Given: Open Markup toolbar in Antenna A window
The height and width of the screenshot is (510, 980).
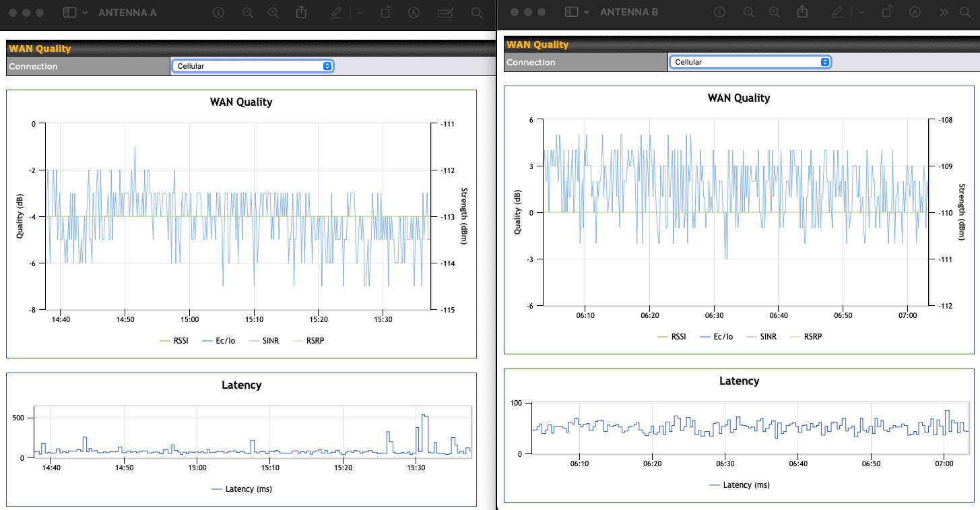Looking at the screenshot, I should click(x=414, y=13).
